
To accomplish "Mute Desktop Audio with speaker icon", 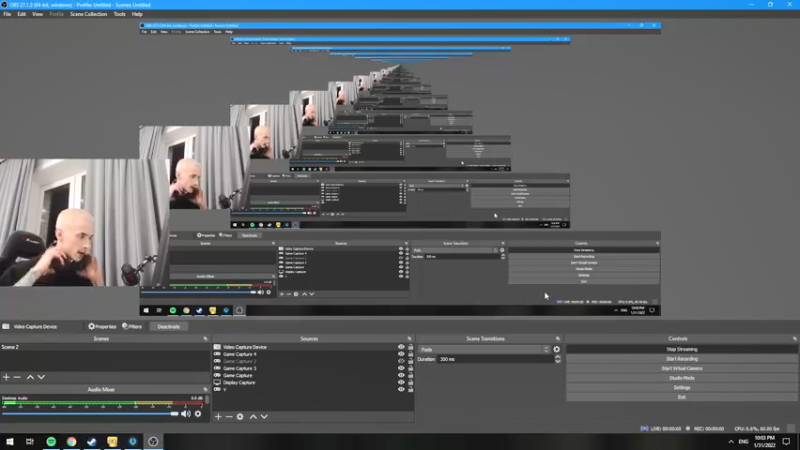I will [186, 414].
